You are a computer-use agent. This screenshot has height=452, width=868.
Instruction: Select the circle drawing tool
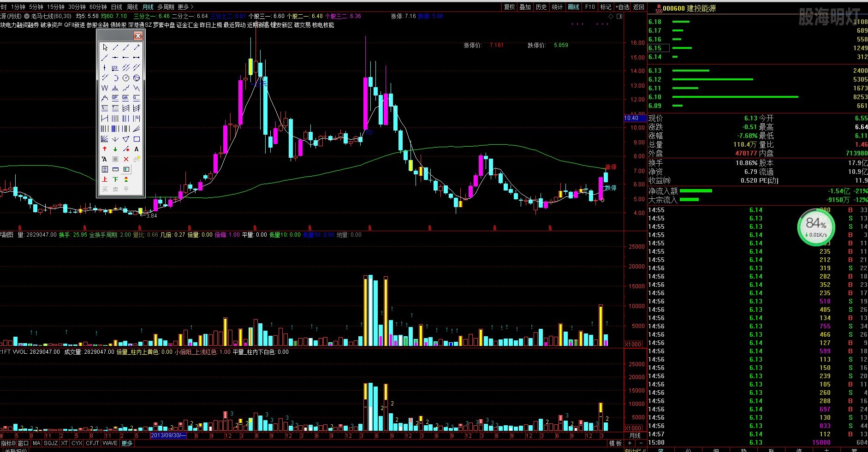(126, 78)
